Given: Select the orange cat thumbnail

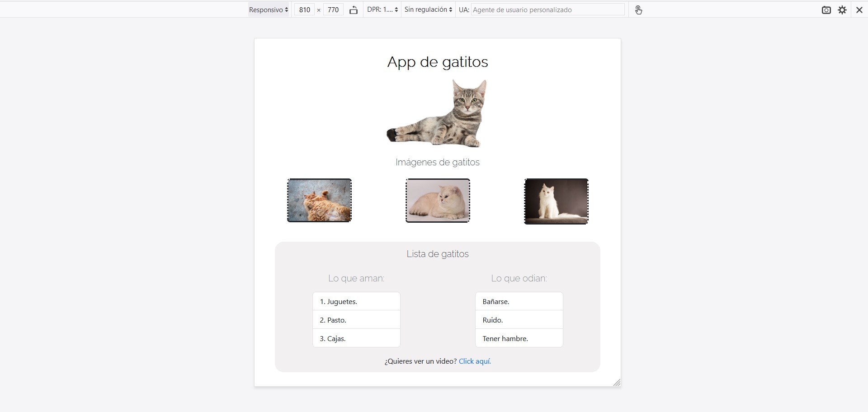Looking at the screenshot, I should (x=319, y=200).
